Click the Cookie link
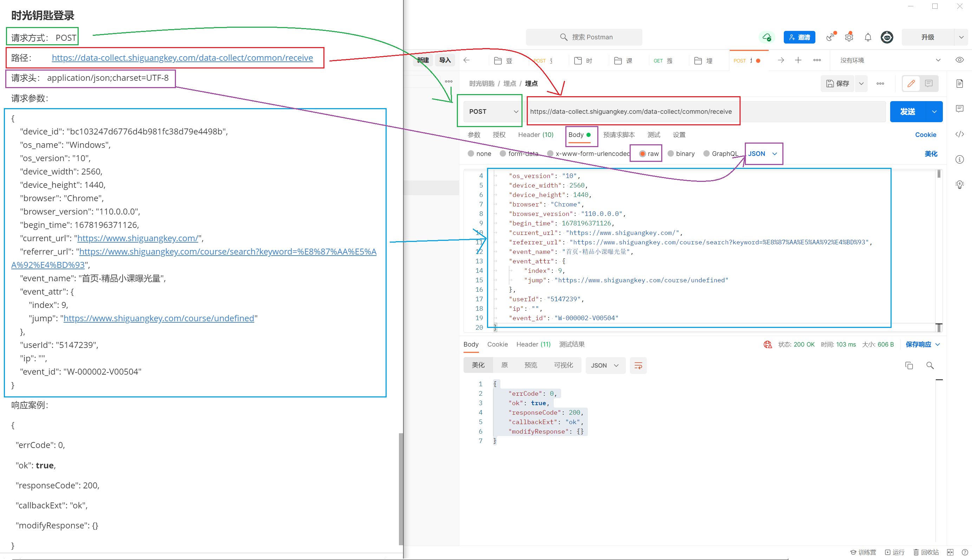This screenshot has width=972, height=560. [x=925, y=134]
